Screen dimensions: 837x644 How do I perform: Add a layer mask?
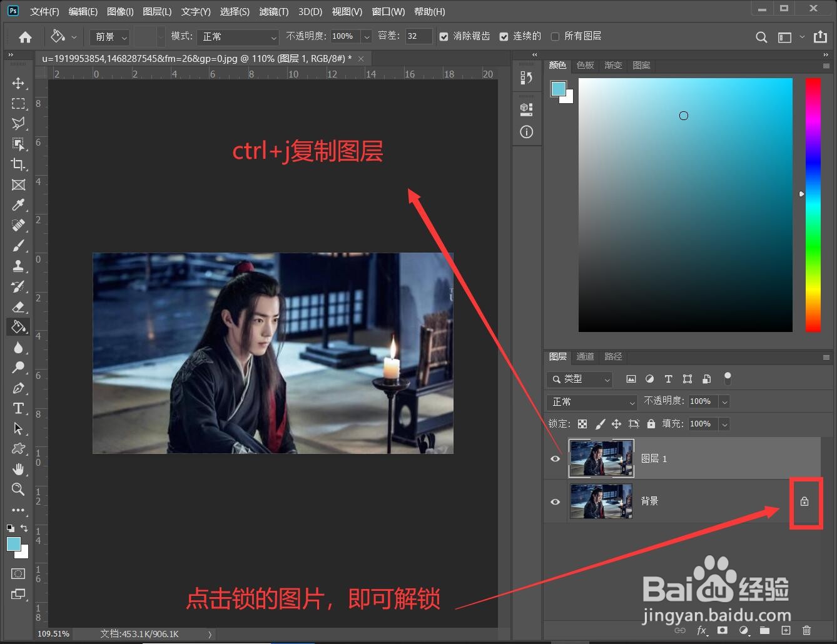tap(723, 630)
